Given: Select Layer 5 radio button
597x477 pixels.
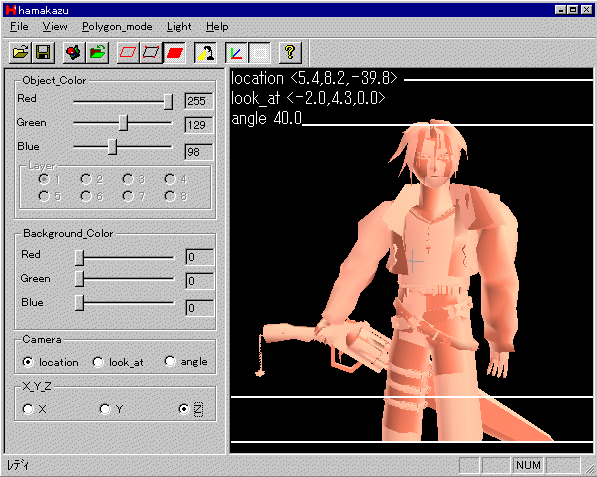Looking at the screenshot, I should (x=44, y=196).
